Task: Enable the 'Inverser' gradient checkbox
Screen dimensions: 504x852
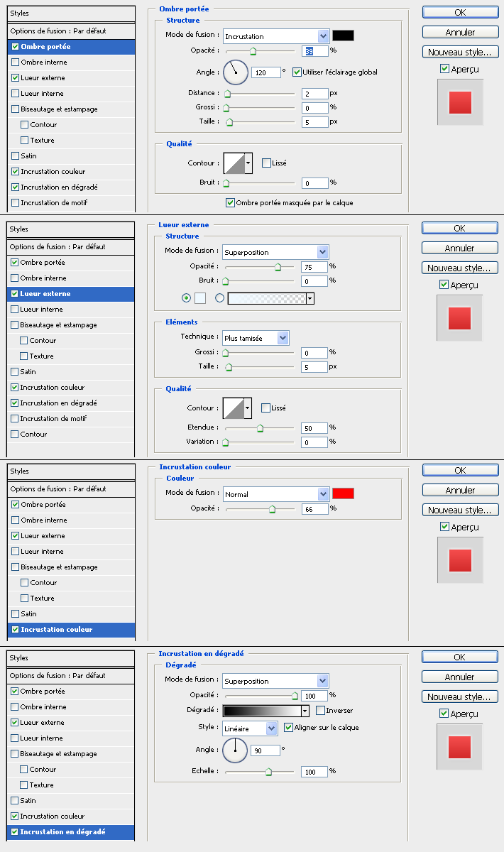Action: [320, 711]
